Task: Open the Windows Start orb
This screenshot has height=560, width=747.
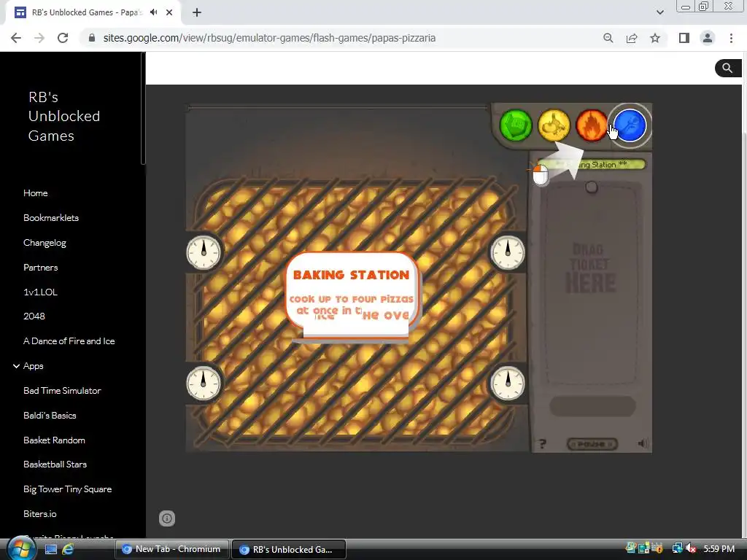Action: 20,548
